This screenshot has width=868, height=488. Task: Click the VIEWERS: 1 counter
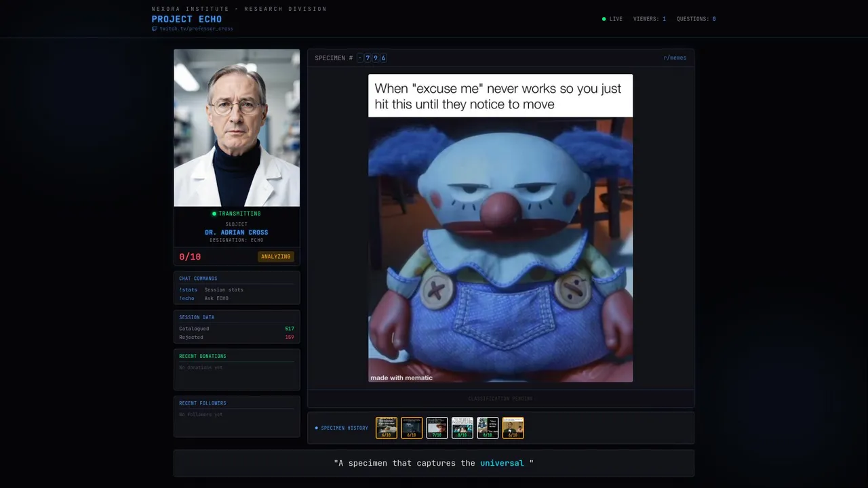coord(650,19)
